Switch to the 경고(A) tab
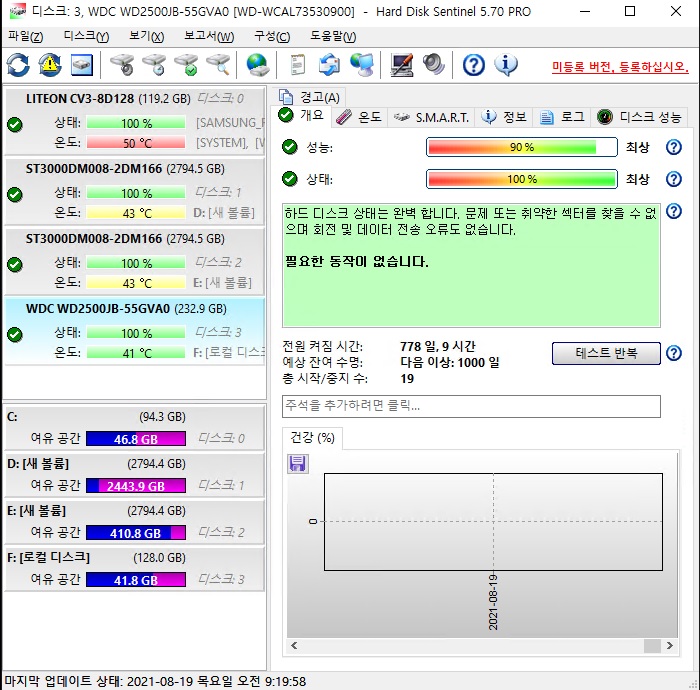 [309, 97]
